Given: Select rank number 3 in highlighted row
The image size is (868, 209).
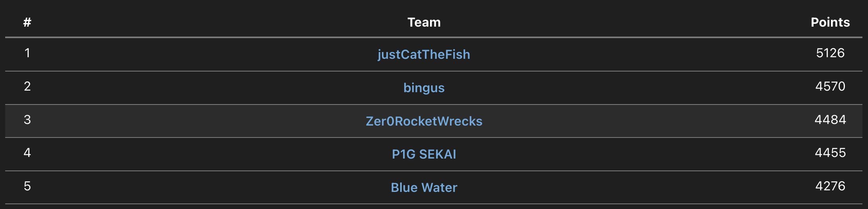Looking at the screenshot, I should pyautogui.click(x=27, y=120).
